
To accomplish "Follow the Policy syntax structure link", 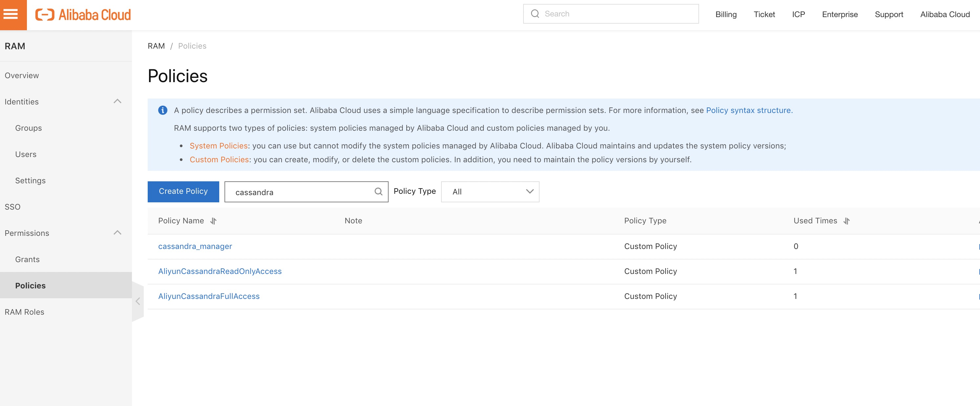I will point(749,110).
